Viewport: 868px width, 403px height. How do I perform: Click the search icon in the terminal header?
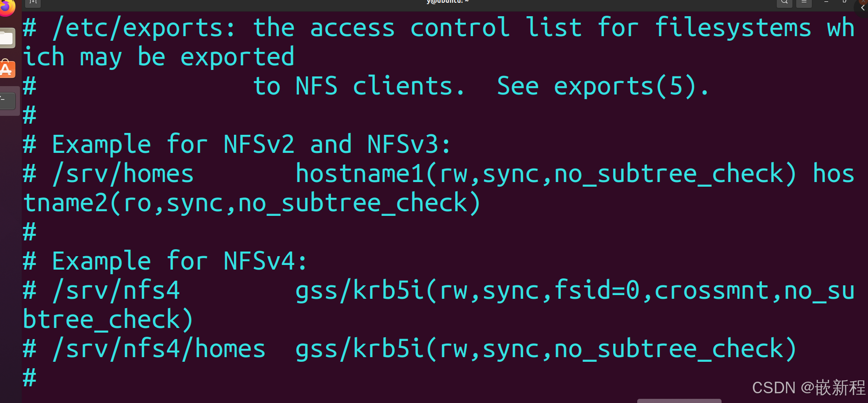tap(784, 3)
